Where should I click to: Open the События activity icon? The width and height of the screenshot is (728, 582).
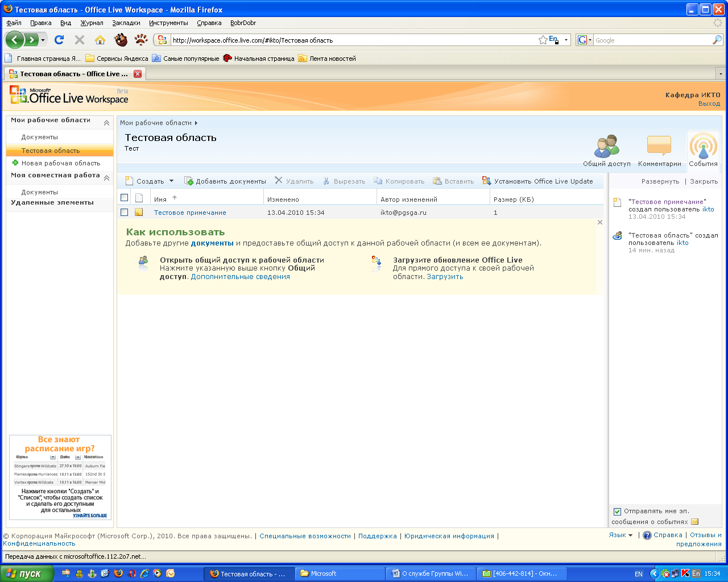coord(704,151)
